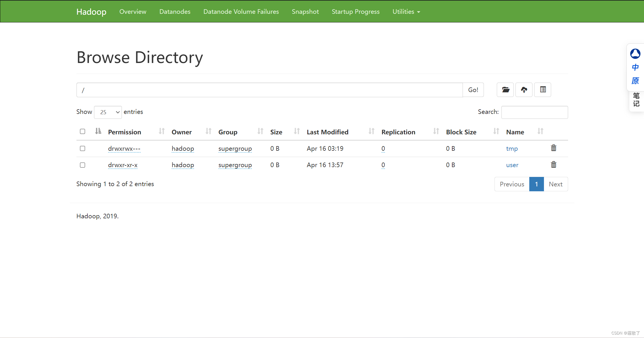Click the clipboard/paste icon

coord(543,89)
